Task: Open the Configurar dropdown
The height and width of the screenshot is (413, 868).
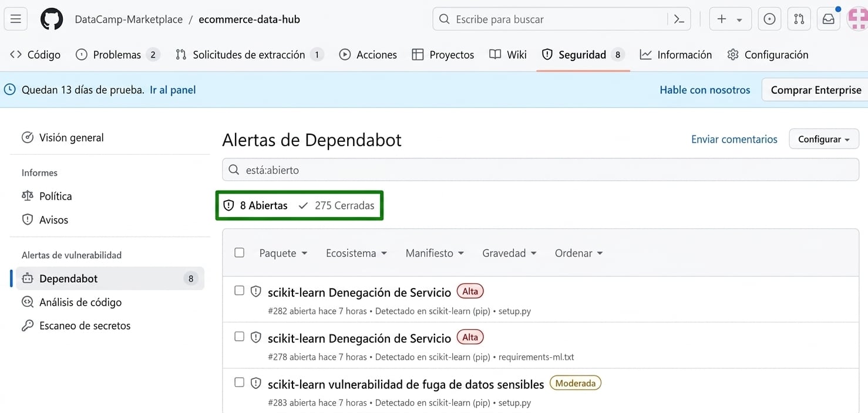Action: [824, 139]
